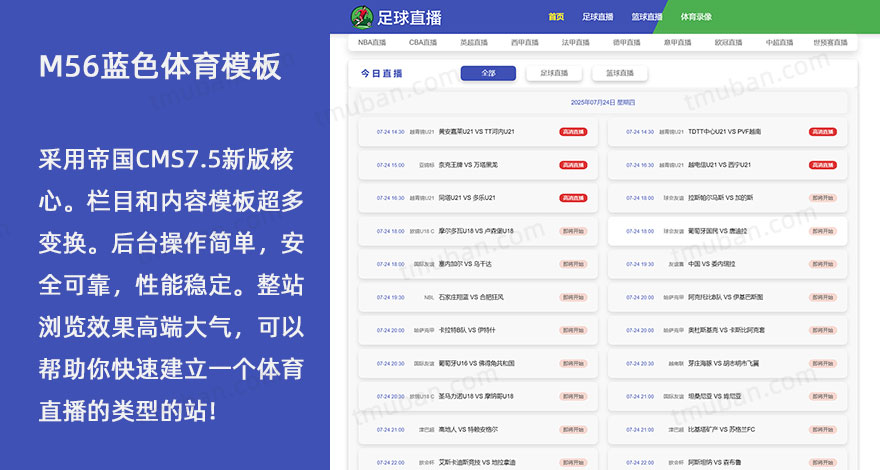
Task: Click the M56蓝色体育模板 banner title
Action: pos(160,67)
